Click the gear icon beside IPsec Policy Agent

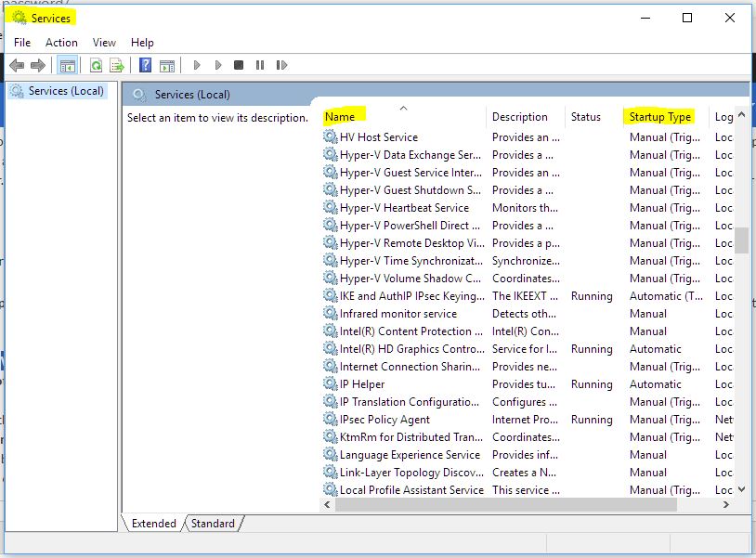coord(330,420)
